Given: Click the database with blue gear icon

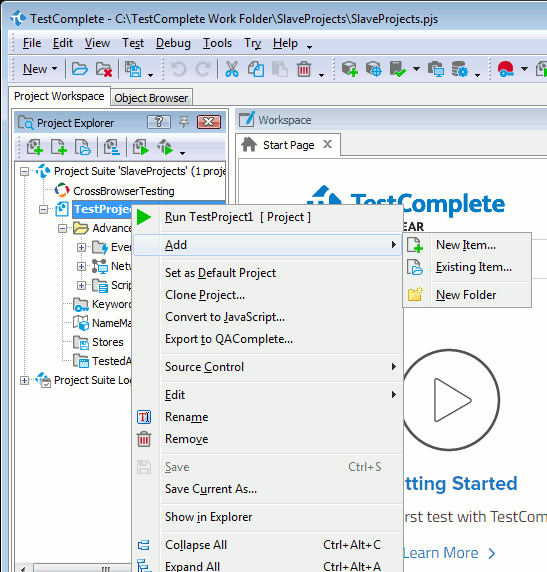Looking at the screenshot, I should pyautogui.click(x=459, y=69).
